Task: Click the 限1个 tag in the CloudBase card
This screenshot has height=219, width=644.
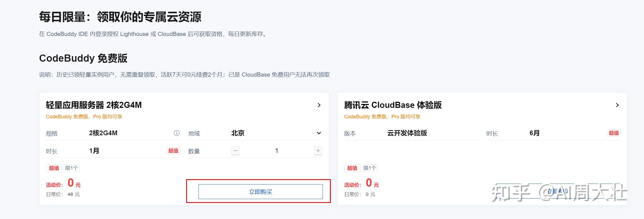Action: coord(370,168)
